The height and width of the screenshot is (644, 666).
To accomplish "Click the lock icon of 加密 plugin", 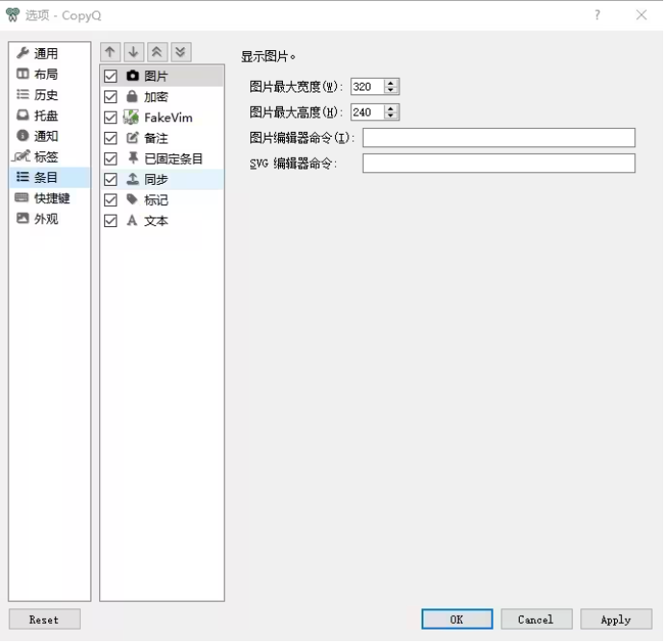I will point(132,96).
